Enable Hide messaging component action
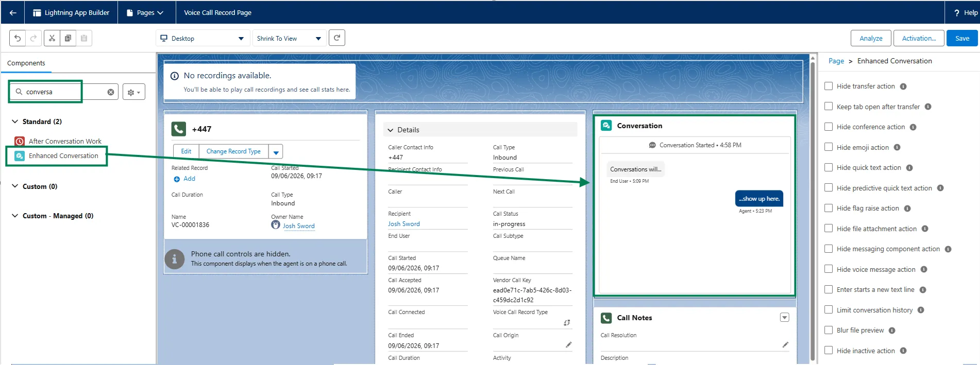980x365 pixels. [x=829, y=249]
